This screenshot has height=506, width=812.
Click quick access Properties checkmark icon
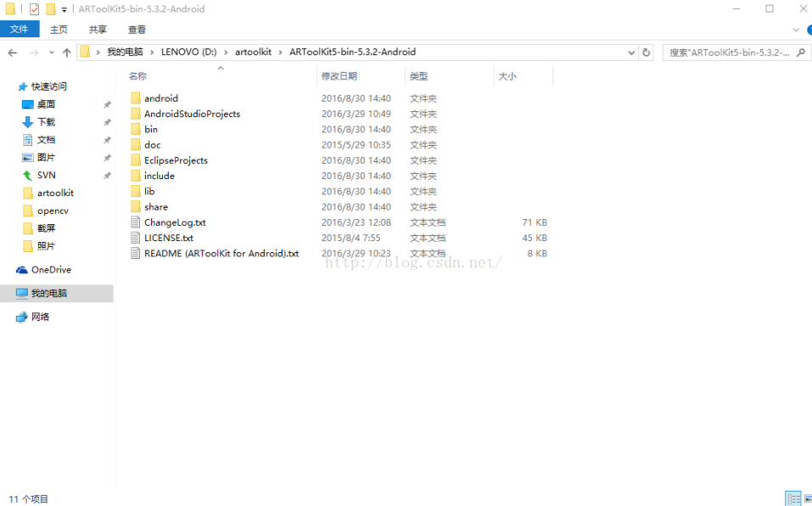(x=34, y=8)
